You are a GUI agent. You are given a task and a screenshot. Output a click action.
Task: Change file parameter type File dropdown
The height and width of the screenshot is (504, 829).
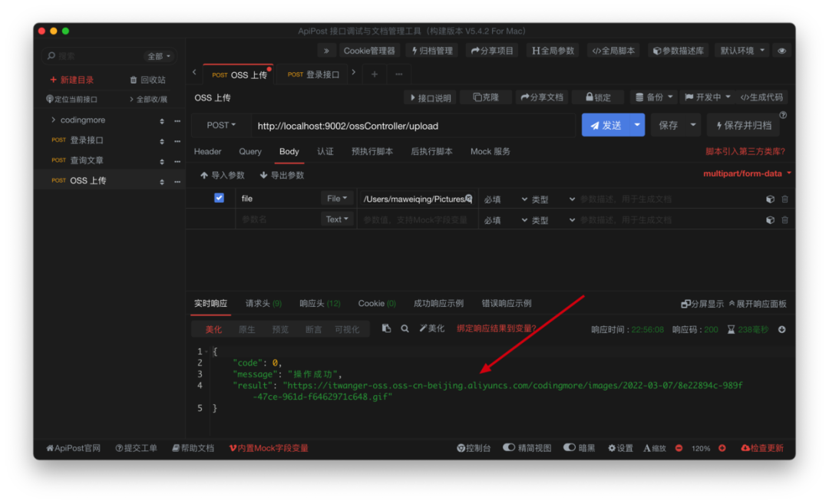(336, 199)
